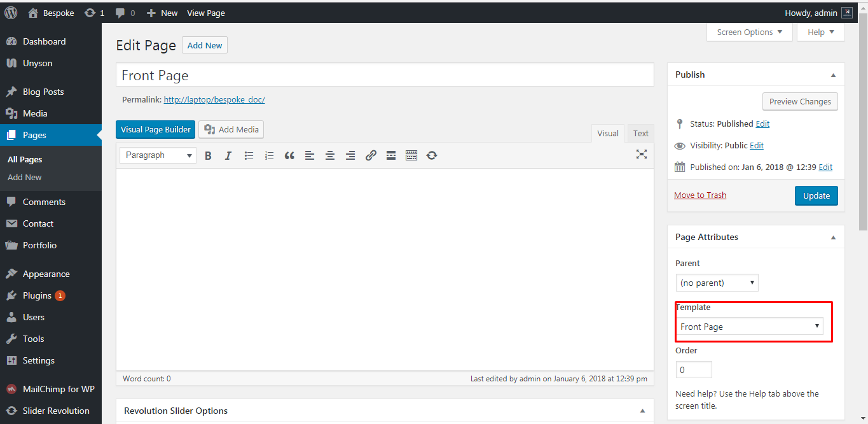The image size is (868, 424).
Task: Click the Preview Changes button
Action: (800, 101)
